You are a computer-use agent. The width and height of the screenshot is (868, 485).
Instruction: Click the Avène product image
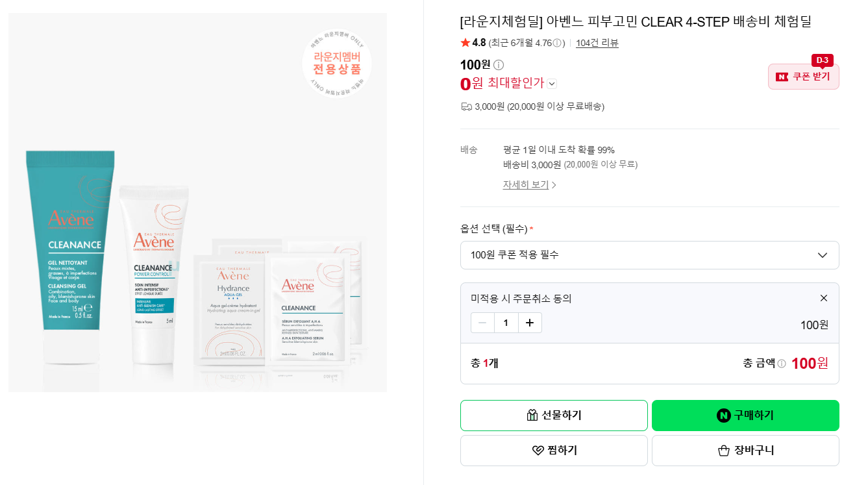197,203
